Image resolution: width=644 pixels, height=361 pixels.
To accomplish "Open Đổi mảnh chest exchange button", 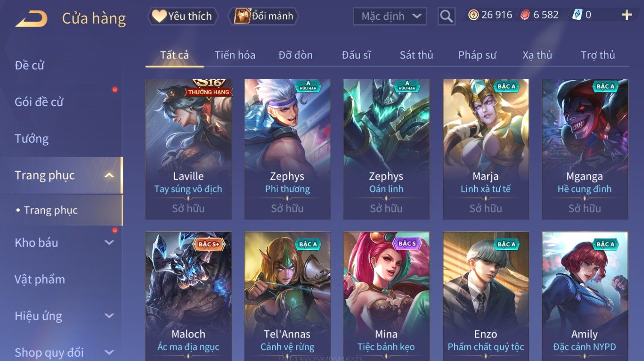I will click(264, 16).
